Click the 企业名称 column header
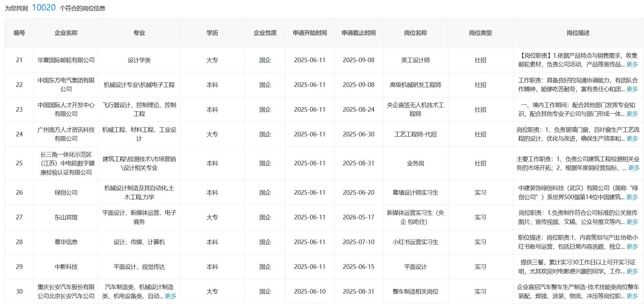Viewport: 644px width, 304px height. 65,33
